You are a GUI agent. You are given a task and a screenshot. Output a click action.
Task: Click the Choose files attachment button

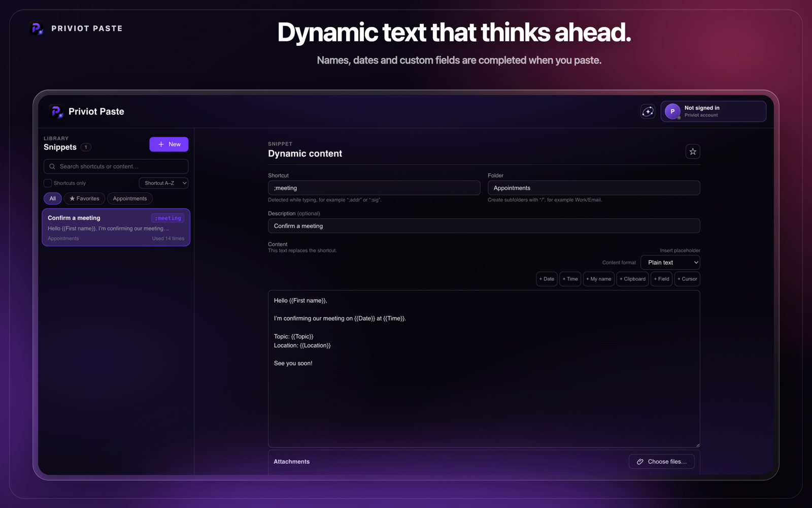click(662, 462)
